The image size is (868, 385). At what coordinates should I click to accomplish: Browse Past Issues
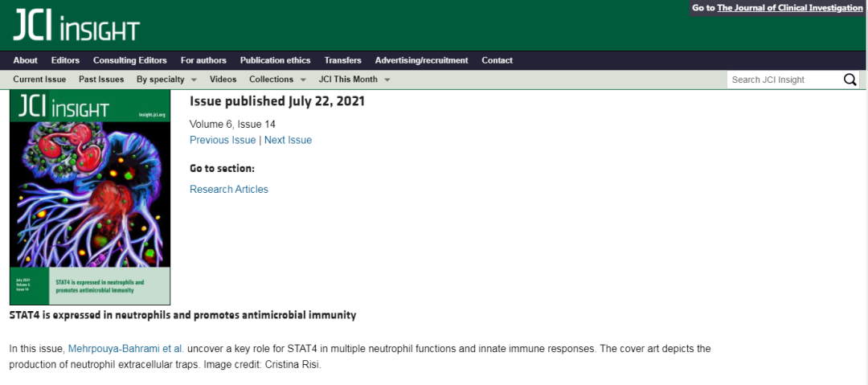pos(101,80)
